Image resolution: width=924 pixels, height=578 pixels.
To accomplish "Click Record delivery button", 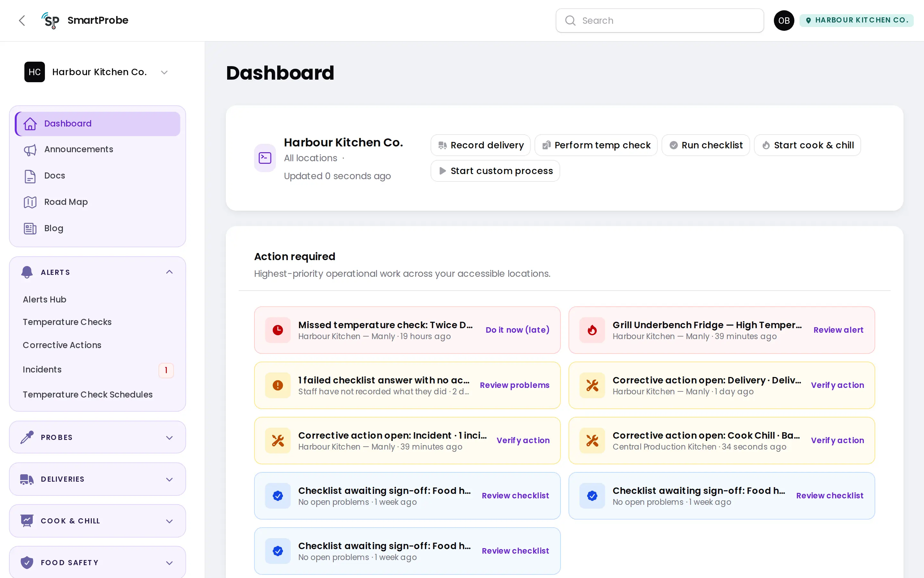I will tap(480, 145).
